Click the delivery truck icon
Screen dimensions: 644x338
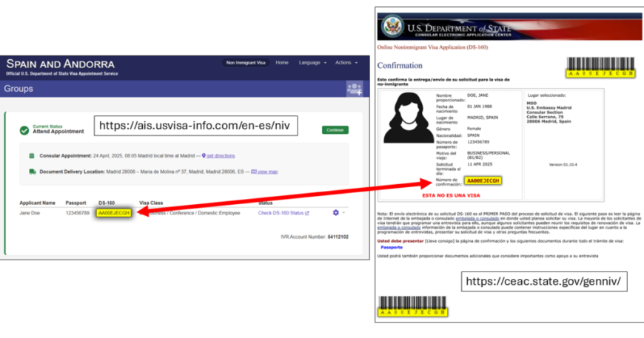click(x=33, y=172)
